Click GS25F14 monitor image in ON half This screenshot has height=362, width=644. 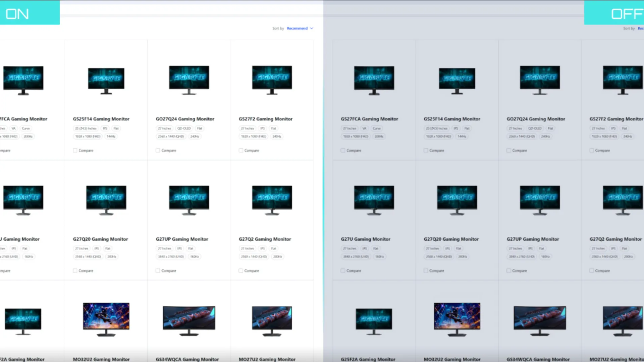coord(106,81)
